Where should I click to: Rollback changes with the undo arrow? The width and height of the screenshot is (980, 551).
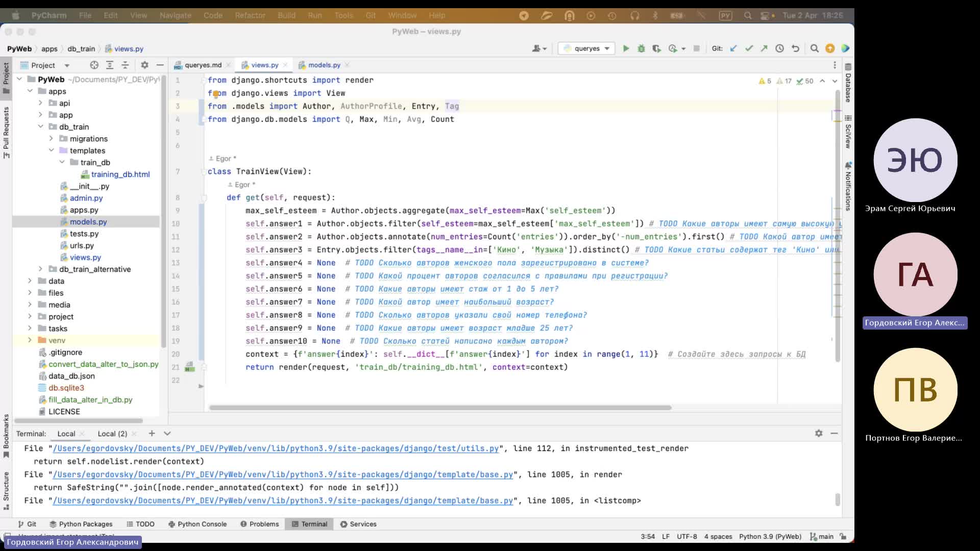tap(795, 48)
